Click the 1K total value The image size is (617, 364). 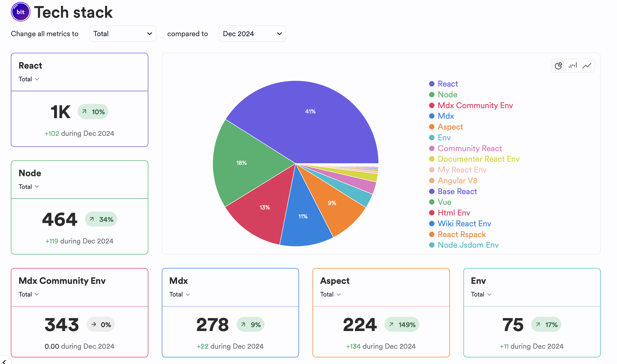click(60, 112)
